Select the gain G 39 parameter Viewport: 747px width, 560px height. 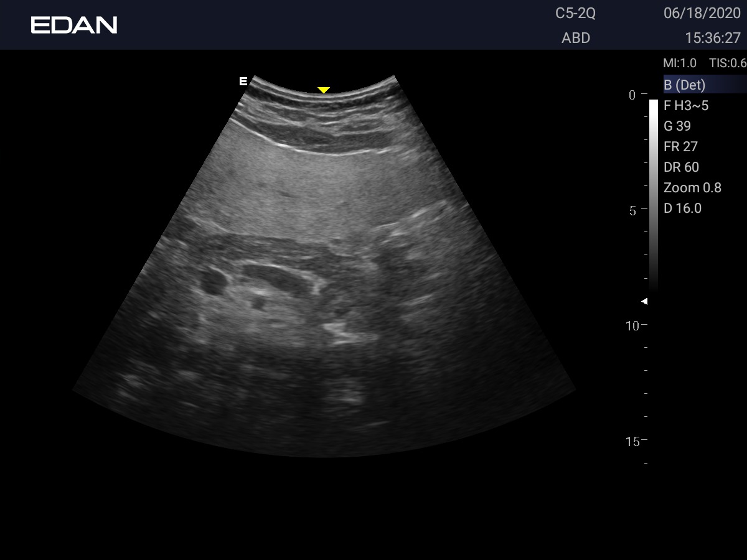[x=677, y=126]
